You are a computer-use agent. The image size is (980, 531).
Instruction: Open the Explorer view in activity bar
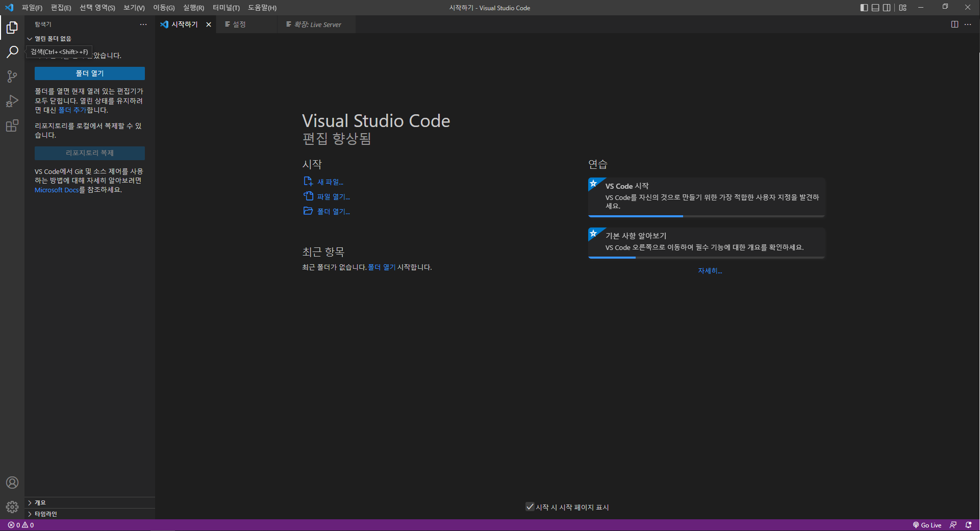click(12, 28)
